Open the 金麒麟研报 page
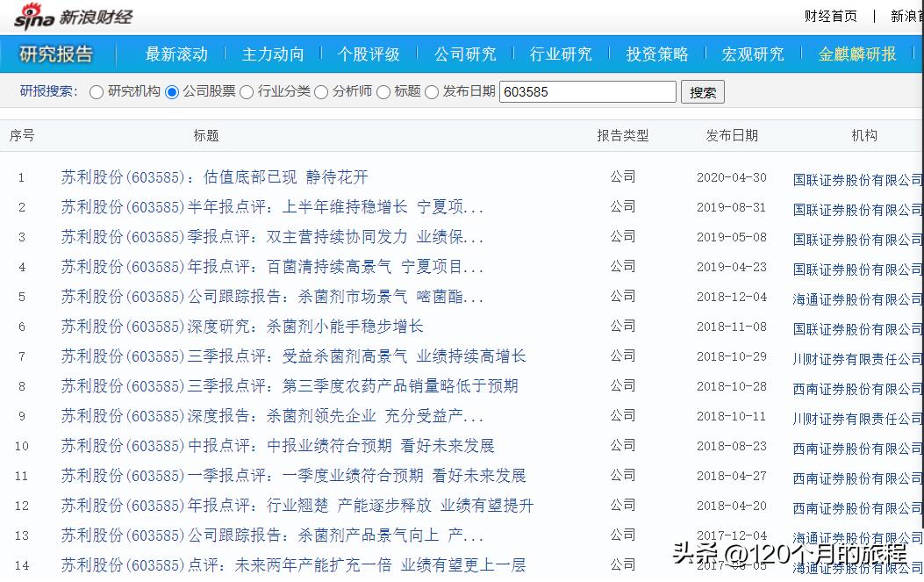This screenshot has height=582, width=924. tap(856, 54)
